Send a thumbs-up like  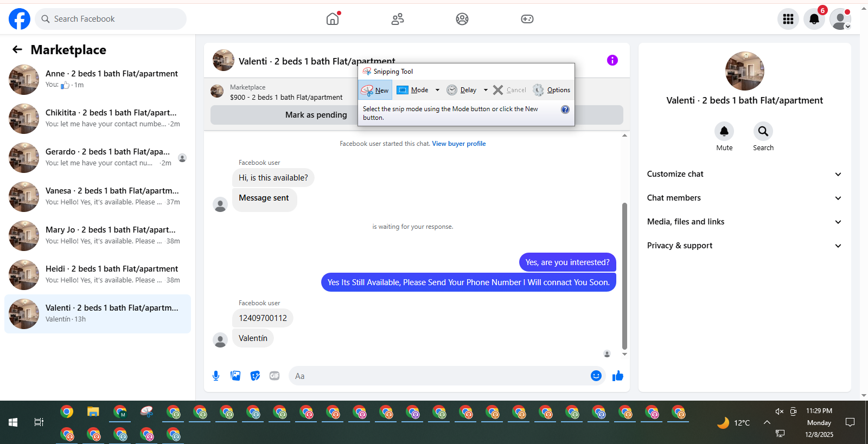[x=618, y=376]
